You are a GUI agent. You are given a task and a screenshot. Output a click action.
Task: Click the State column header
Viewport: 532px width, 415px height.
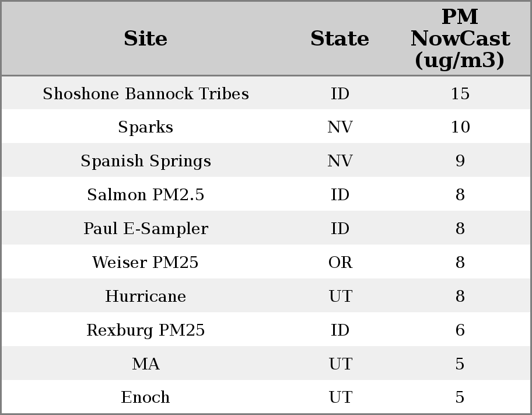(x=339, y=39)
